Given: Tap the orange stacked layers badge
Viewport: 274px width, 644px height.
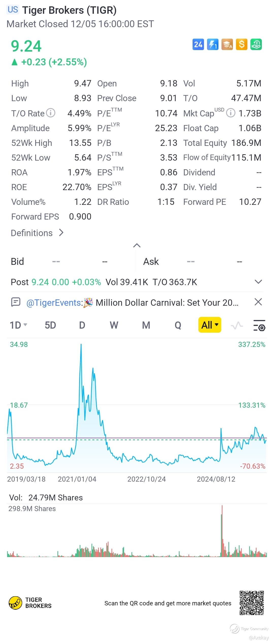Looking at the screenshot, I should pos(227,45).
